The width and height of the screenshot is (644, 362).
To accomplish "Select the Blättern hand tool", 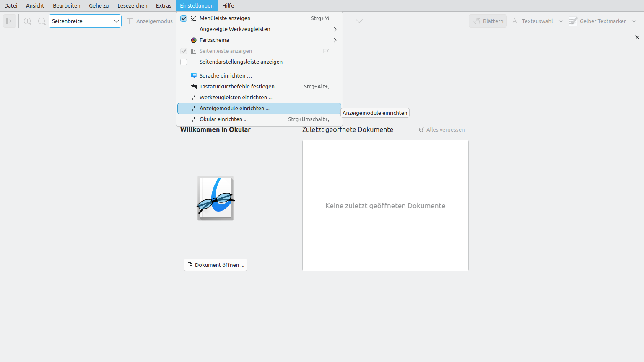I will coord(488,21).
